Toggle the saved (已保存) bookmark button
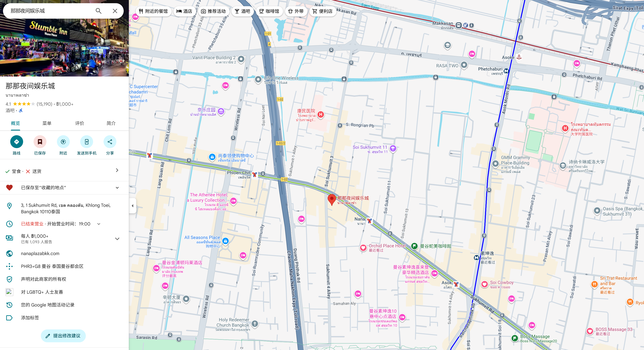 40,142
